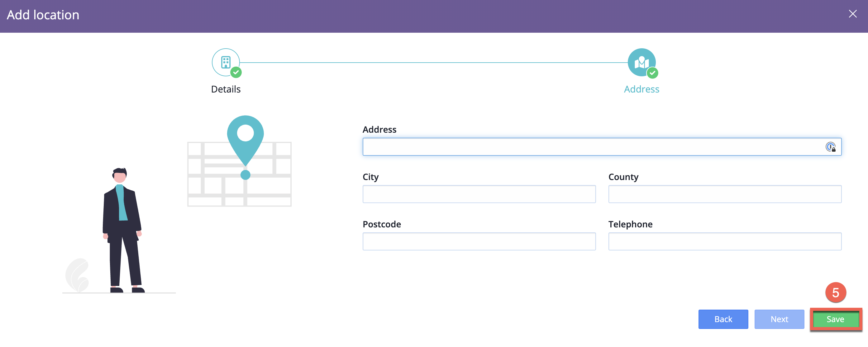Close the Add location dialog
The image size is (868, 347).
pos(852,14)
